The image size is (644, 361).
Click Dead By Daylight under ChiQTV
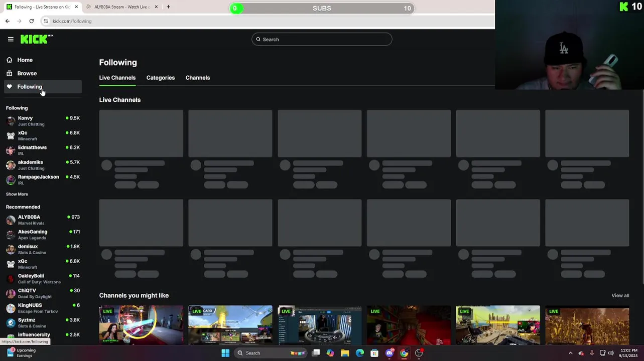(x=35, y=296)
